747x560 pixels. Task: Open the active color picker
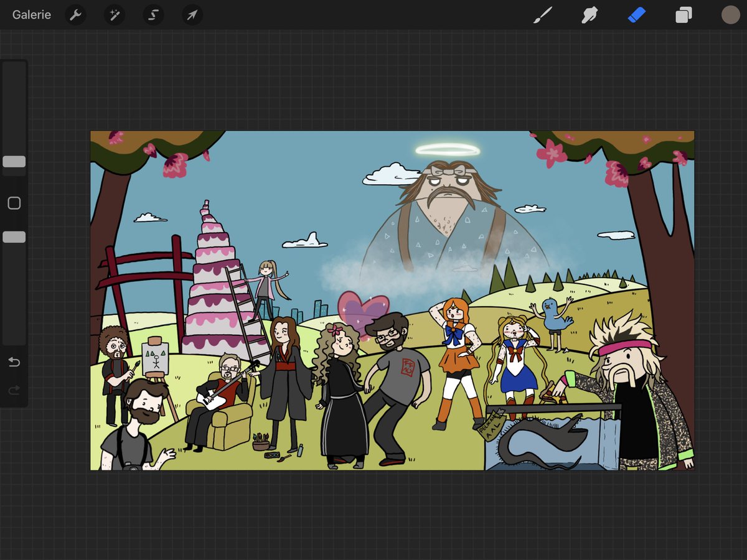(730, 15)
